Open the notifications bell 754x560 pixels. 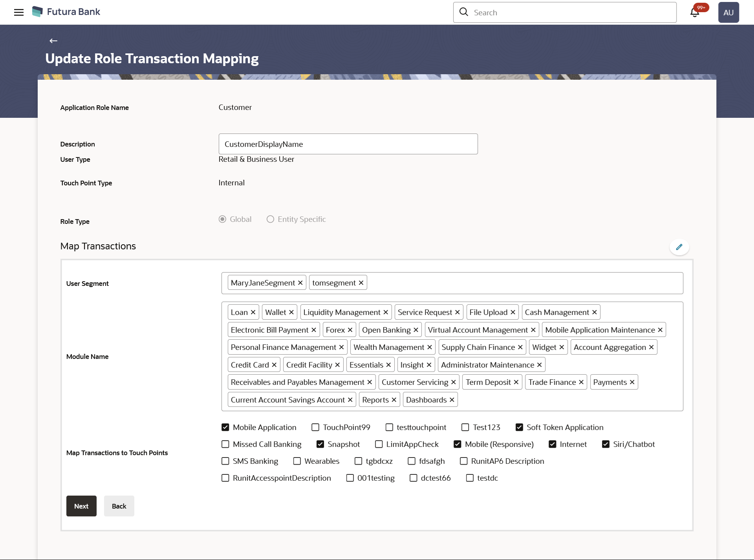pyautogui.click(x=694, y=13)
